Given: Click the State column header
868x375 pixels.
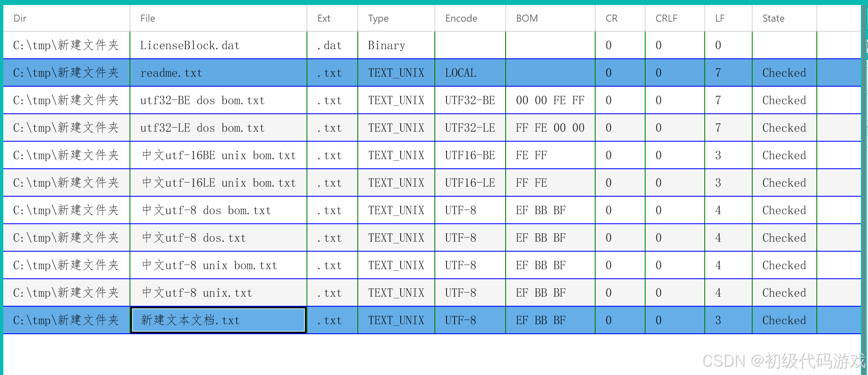Looking at the screenshot, I should point(773,18).
